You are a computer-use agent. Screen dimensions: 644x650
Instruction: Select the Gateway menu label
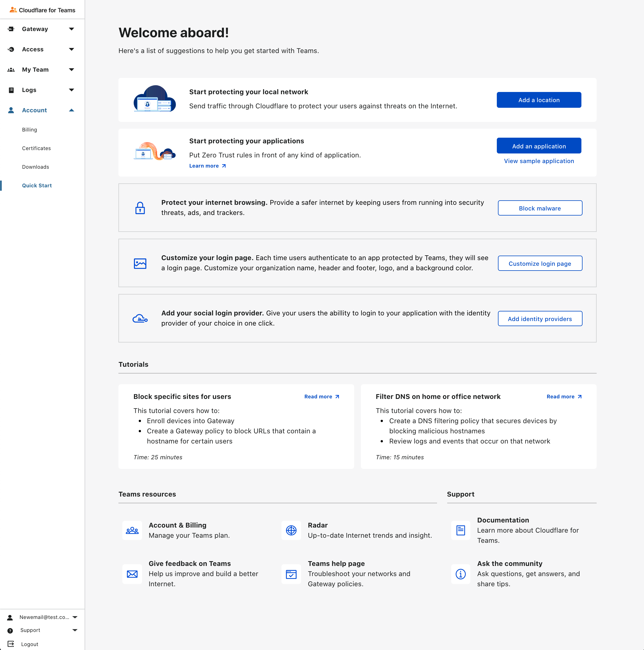coord(35,29)
